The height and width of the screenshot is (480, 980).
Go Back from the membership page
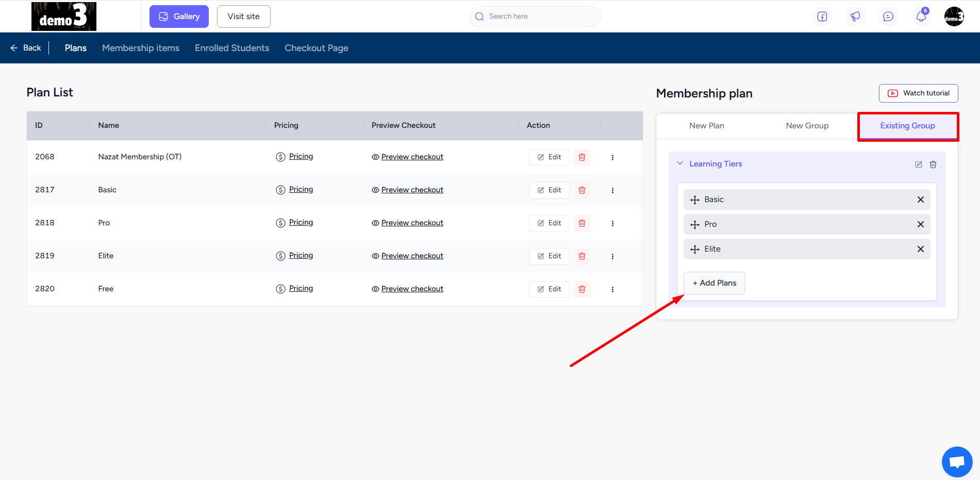point(26,48)
